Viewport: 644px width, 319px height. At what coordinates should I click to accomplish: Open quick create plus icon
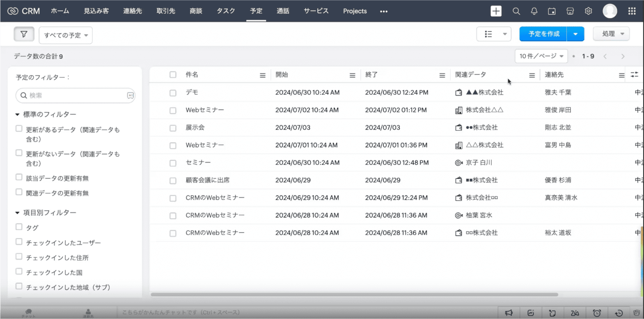coord(496,11)
